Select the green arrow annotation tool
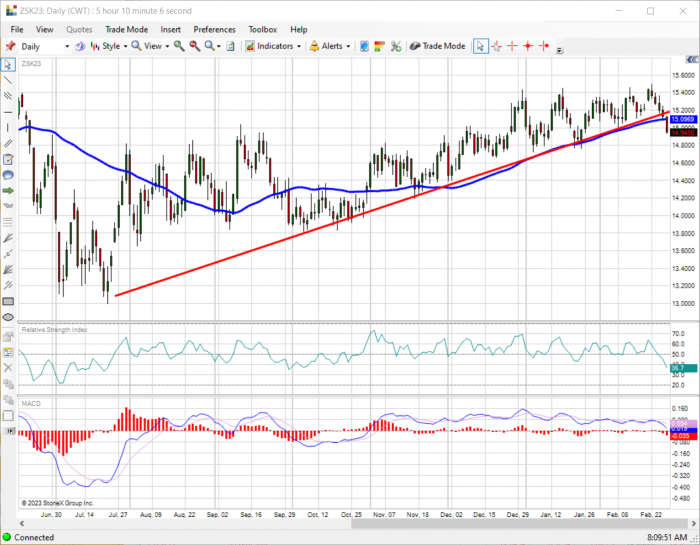Image resolution: width=700 pixels, height=545 pixels. tap(8, 191)
